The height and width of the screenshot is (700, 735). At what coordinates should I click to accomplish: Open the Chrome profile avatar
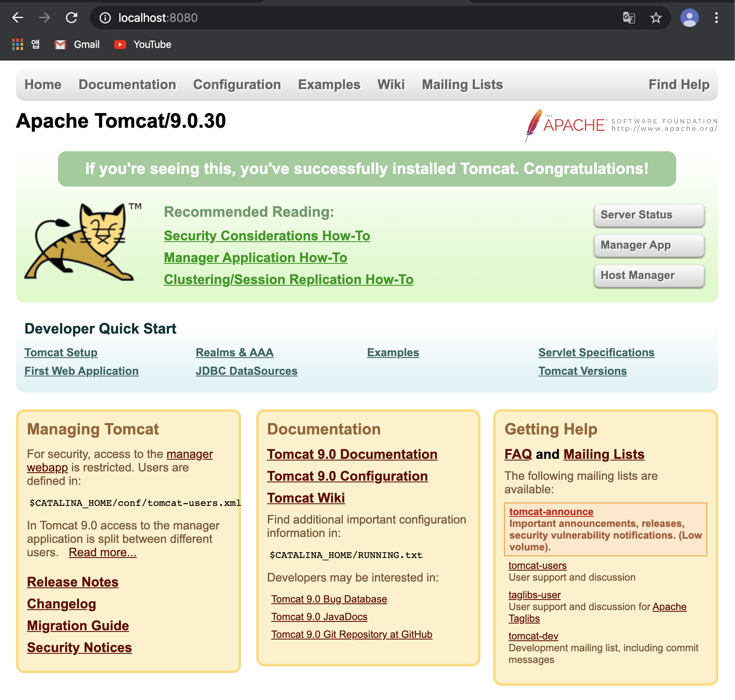pyautogui.click(x=689, y=18)
